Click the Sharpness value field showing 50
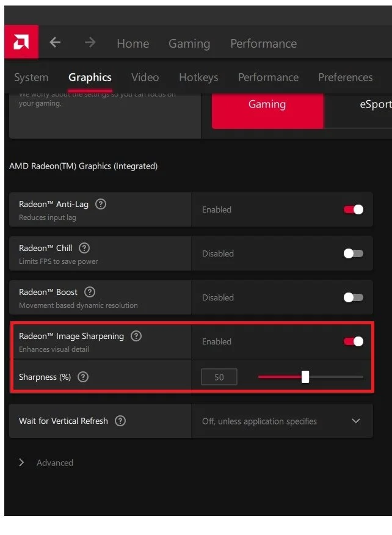 tap(219, 377)
